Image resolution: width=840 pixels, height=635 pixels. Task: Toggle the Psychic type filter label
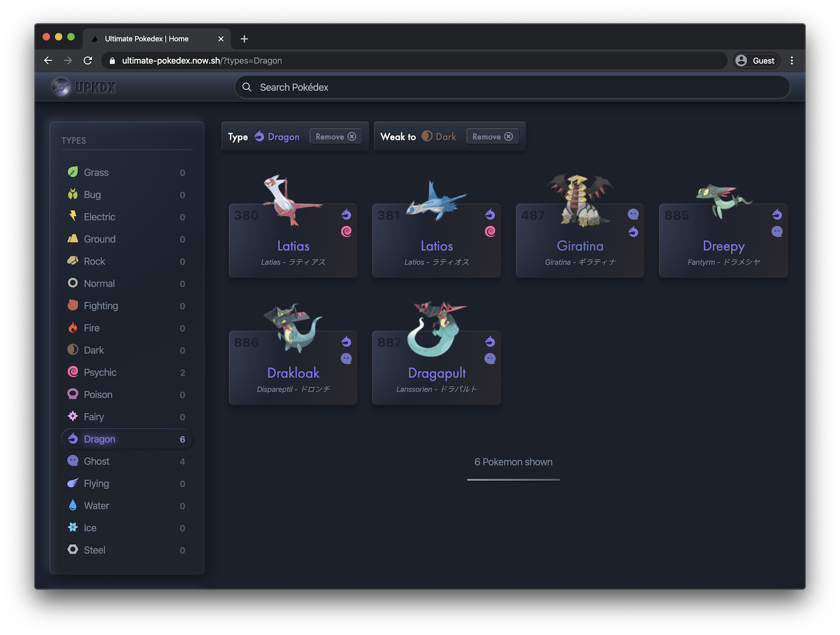[x=100, y=373]
